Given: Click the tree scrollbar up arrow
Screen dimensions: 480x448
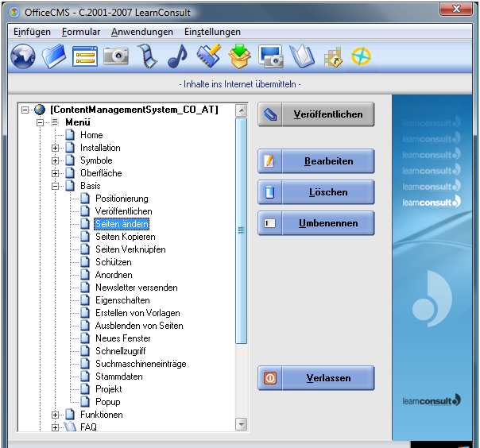Looking at the screenshot, I should pyautogui.click(x=242, y=110).
